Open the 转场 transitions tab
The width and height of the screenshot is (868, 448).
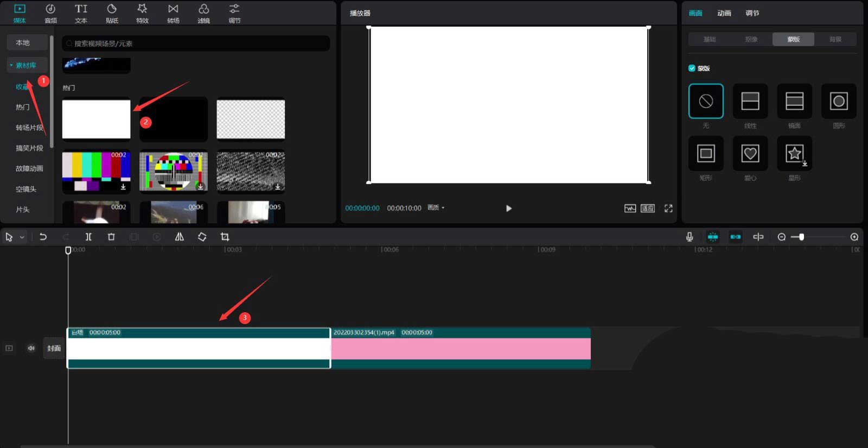pyautogui.click(x=173, y=14)
